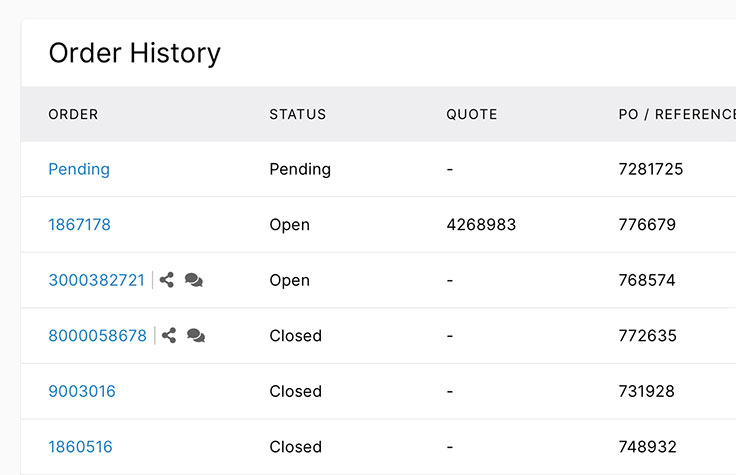Open order 1867178 link
Image resolution: width=736 pixels, height=475 pixels.
coord(79,225)
